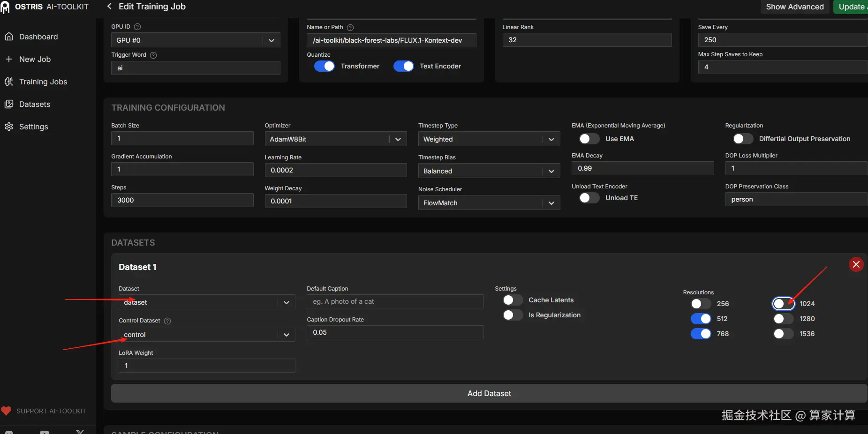Click the Ostris logo icon
The width and height of the screenshot is (868, 434).
coord(5,7)
